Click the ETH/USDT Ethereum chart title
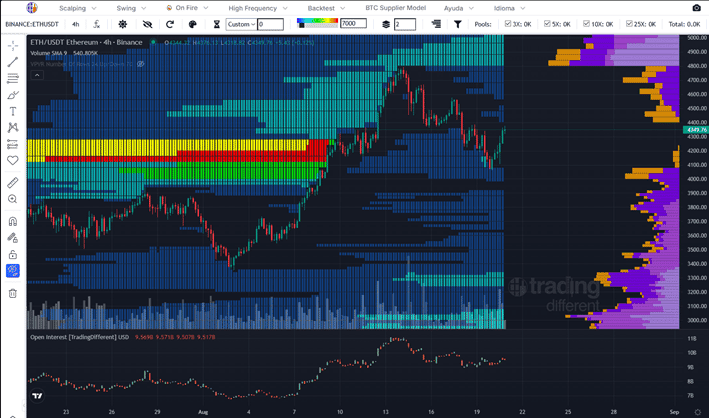This screenshot has height=418, width=709. [86, 42]
